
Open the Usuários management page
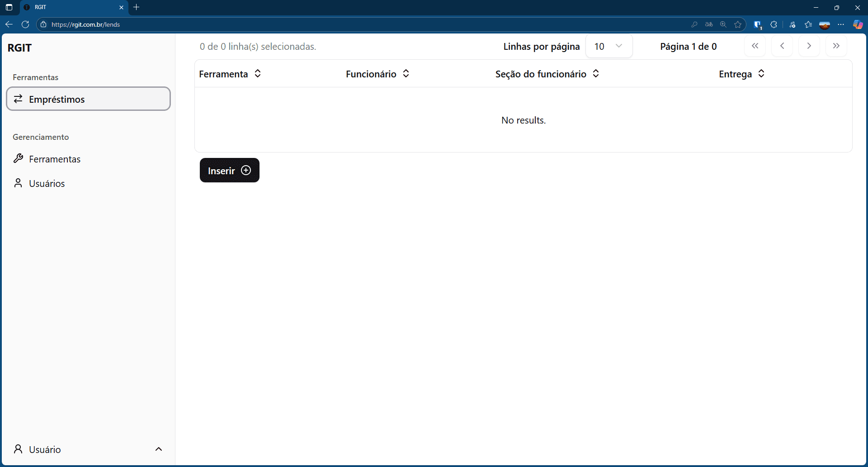pos(47,184)
